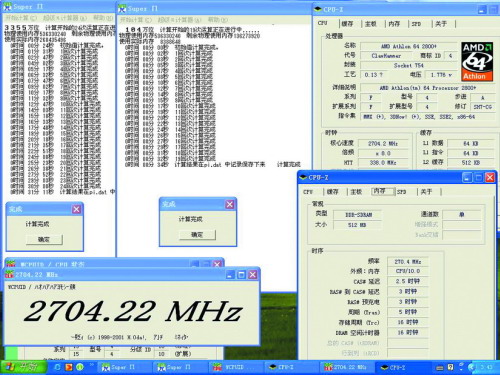Open 超级π计算器(A) menu in left Super PI
This screenshot has width=500, height=375.
(65, 17)
